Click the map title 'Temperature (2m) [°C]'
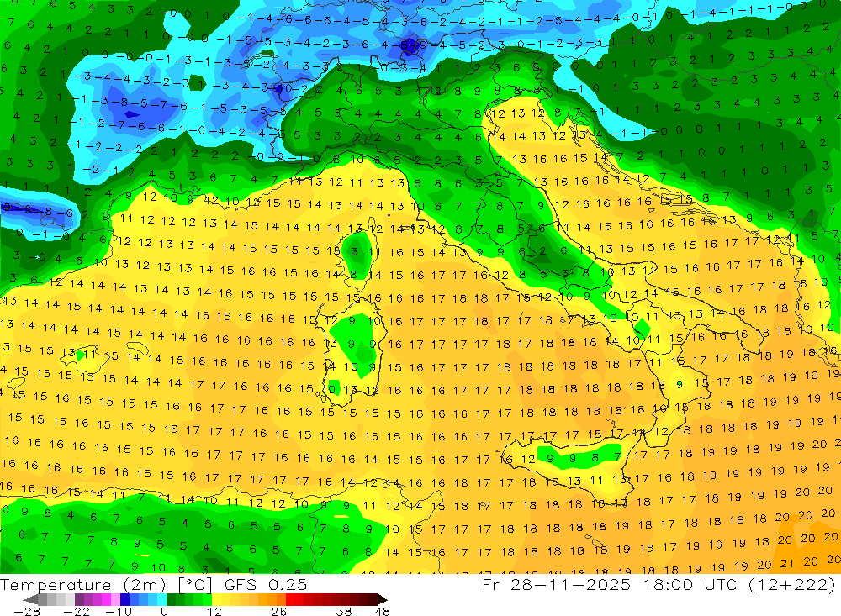 click(x=106, y=585)
